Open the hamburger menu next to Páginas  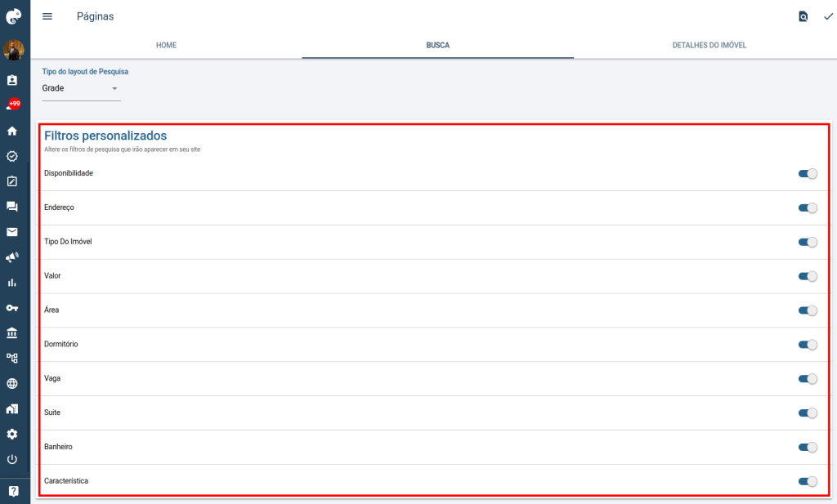[x=47, y=16]
